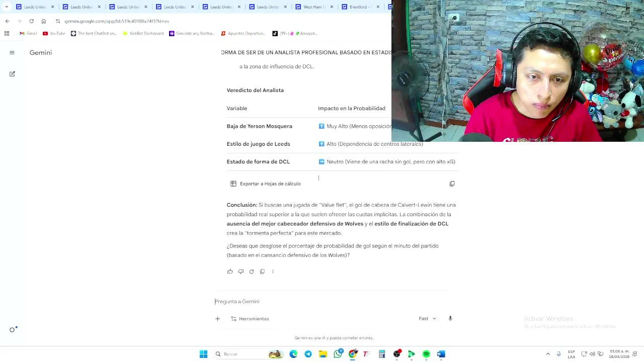Image resolution: width=644 pixels, height=362 pixels.
Task: Open more options for the response
Action: pos(273,271)
